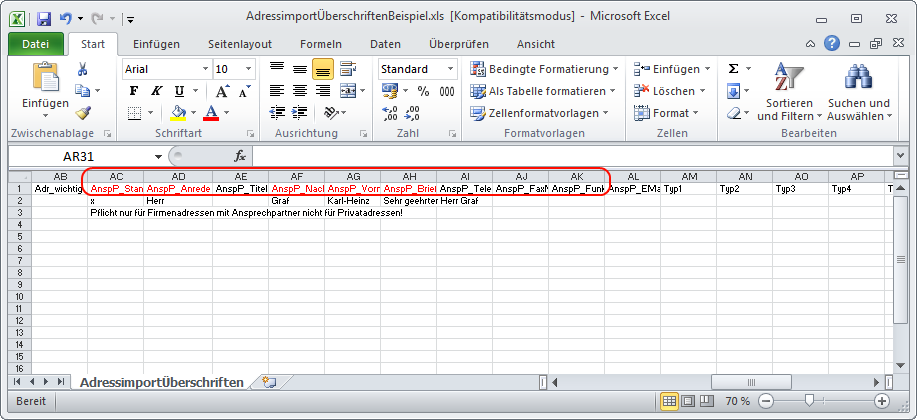Expand the Bedingte Formatierung menu

tap(544, 69)
